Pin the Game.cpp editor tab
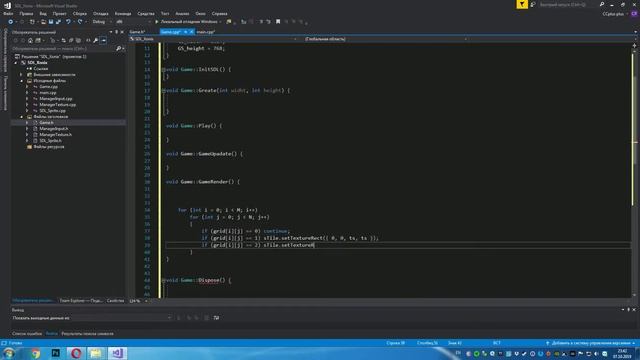The image size is (640, 360). tap(185, 32)
